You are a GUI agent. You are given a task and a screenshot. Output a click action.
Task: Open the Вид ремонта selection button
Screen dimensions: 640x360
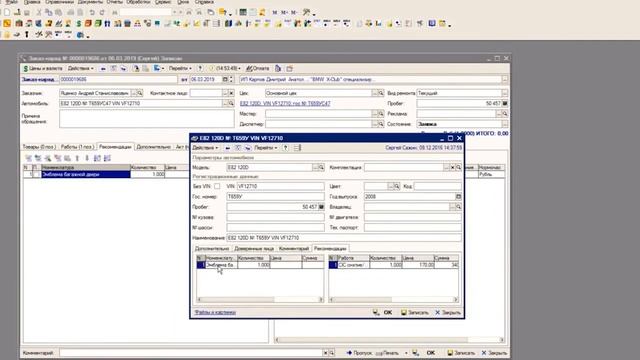(505, 93)
